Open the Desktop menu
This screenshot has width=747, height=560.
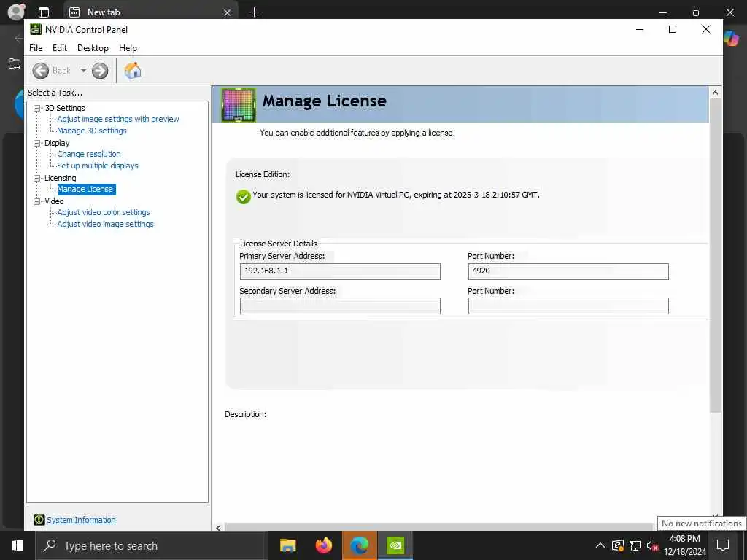(x=93, y=48)
